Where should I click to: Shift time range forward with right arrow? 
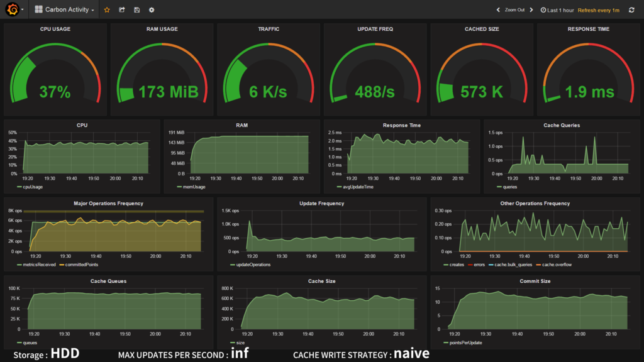pos(531,10)
